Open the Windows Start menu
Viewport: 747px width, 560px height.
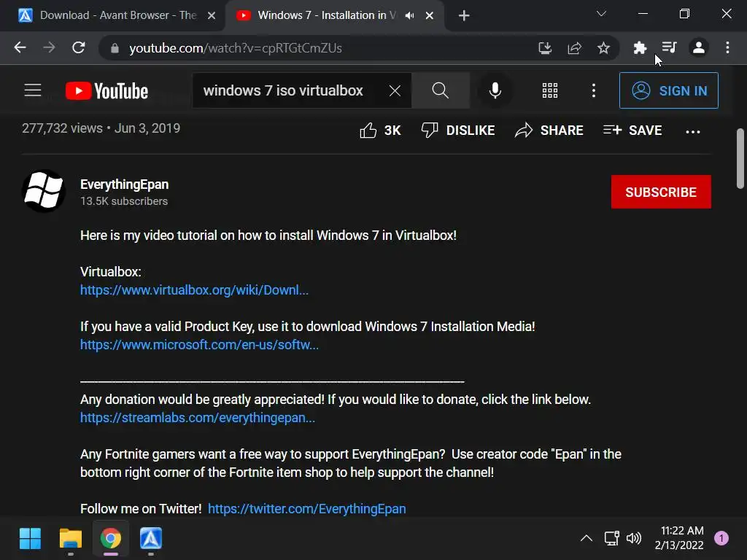point(30,539)
